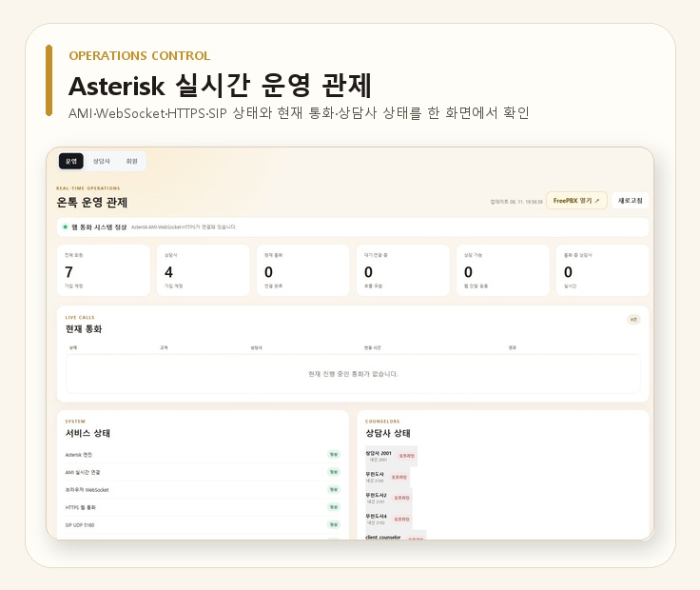This screenshot has height=590, width=700.
Task: Click the 상담 가능 stat card
Action: (x=503, y=270)
